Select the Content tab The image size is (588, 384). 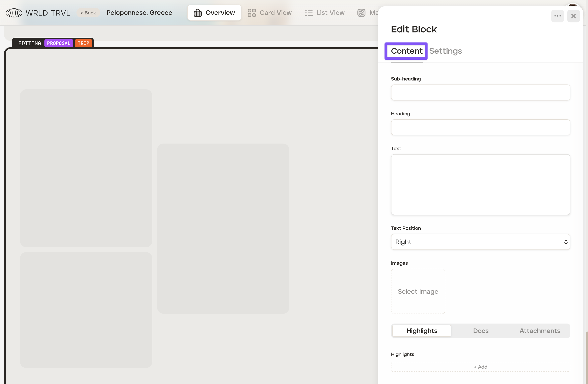[406, 51]
